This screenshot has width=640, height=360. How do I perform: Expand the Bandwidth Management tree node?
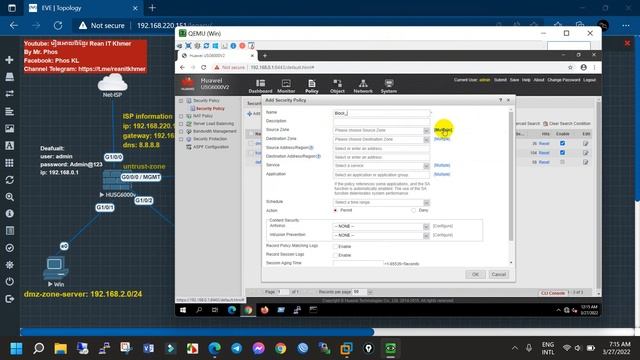(x=181, y=131)
